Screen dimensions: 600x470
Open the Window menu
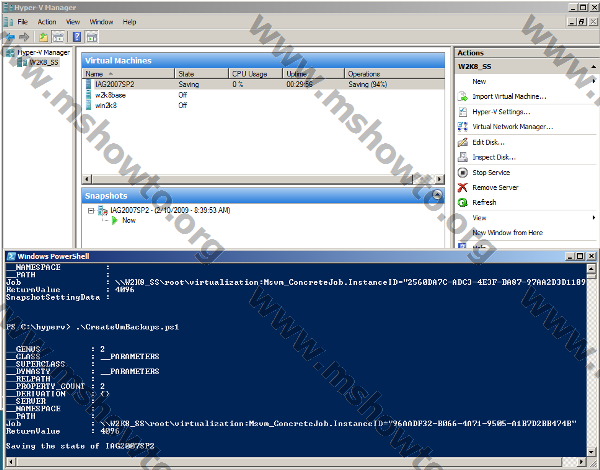(x=101, y=22)
